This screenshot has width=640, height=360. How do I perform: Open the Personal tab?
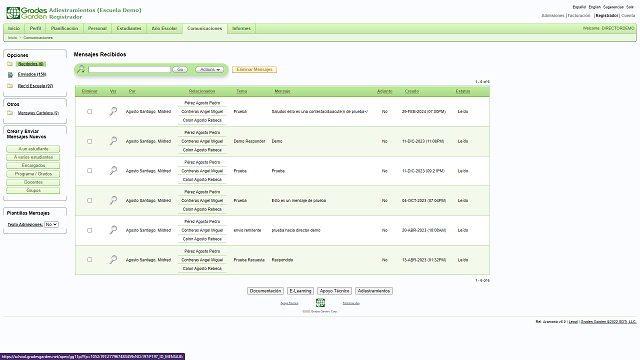pos(97,29)
